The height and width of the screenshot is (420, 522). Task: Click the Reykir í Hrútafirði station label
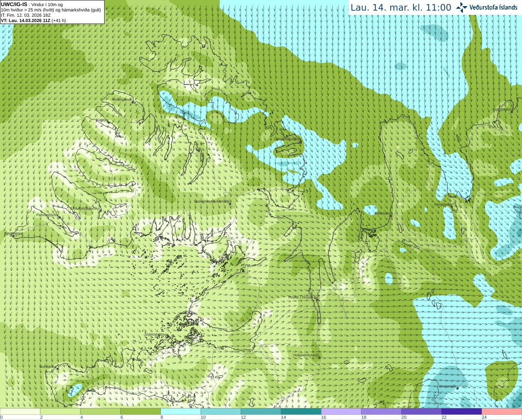point(303,297)
